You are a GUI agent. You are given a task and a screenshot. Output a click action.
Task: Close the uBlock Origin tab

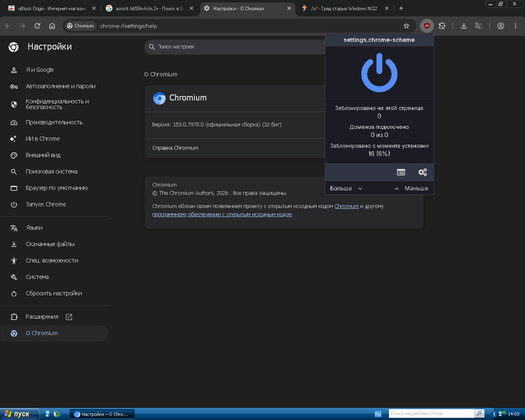(94, 8)
